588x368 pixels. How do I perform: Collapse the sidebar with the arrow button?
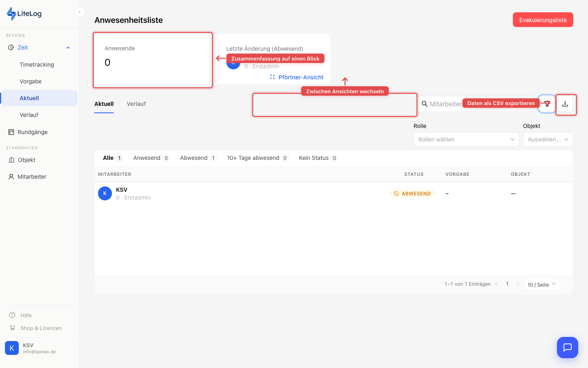click(80, 12)
